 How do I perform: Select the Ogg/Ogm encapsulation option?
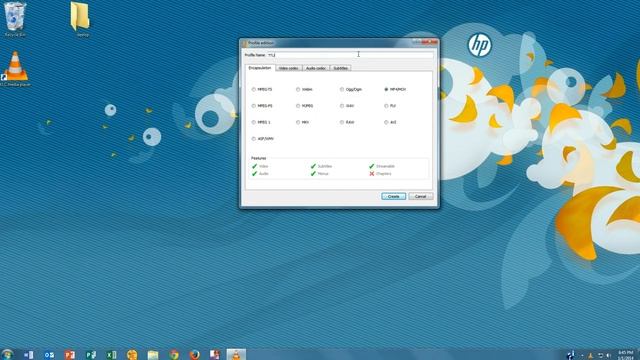tap(351, 89)
